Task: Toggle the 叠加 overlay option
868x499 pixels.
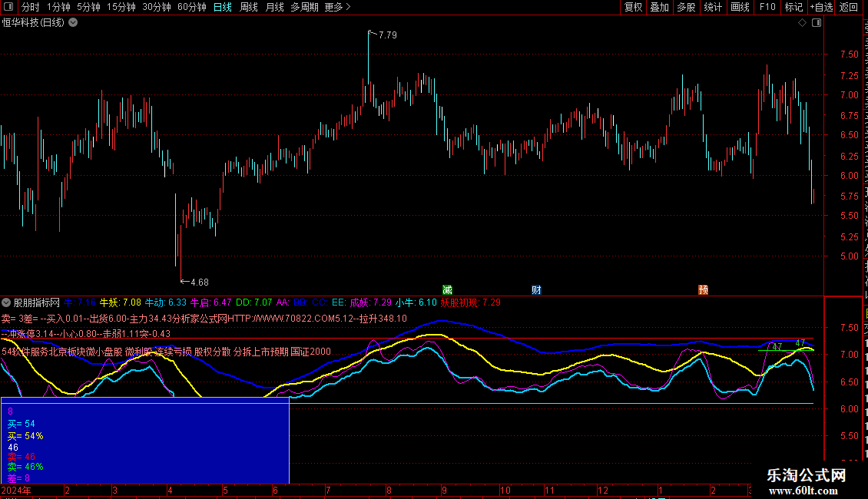Action: pos(659,7)
